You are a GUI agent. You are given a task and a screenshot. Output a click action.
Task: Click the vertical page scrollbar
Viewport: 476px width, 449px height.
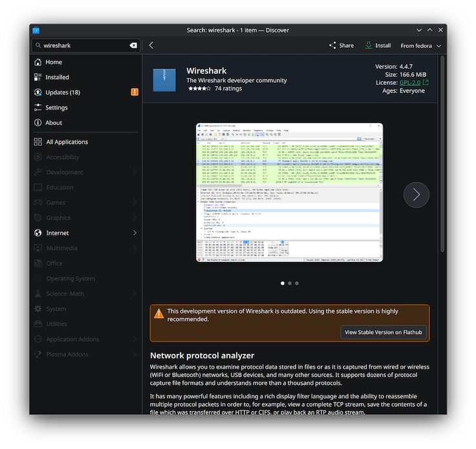click(x=442, y=153)
